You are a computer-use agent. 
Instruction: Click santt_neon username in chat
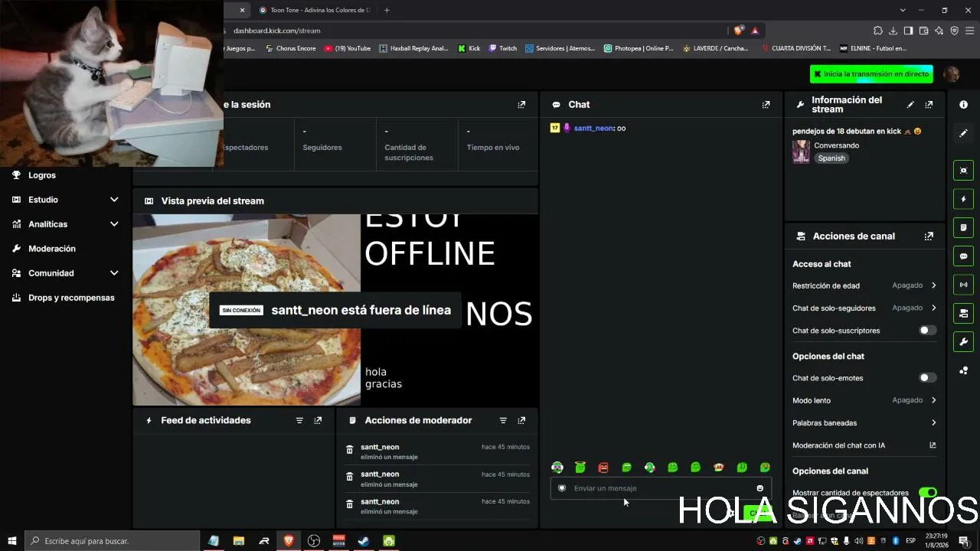pos(593,129)
